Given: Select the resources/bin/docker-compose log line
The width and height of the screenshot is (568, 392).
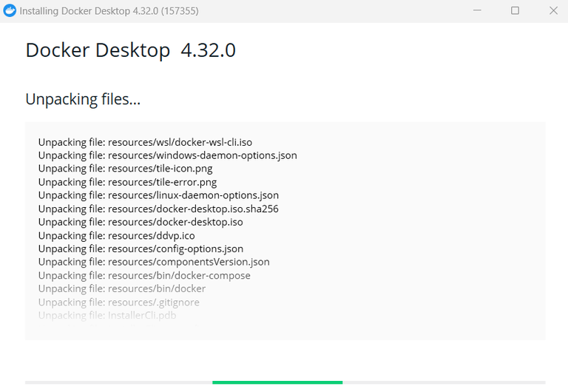Looking at the screenshot, I should point(144,275).
